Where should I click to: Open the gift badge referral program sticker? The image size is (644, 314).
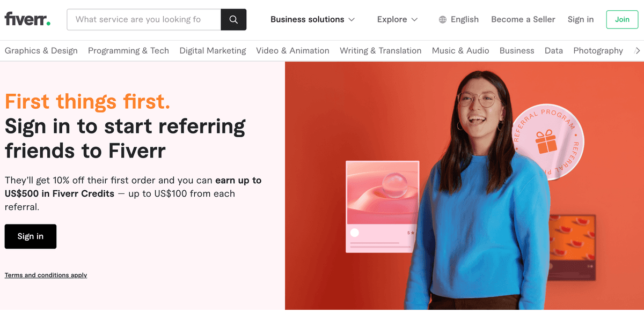(x=547, y=143)
